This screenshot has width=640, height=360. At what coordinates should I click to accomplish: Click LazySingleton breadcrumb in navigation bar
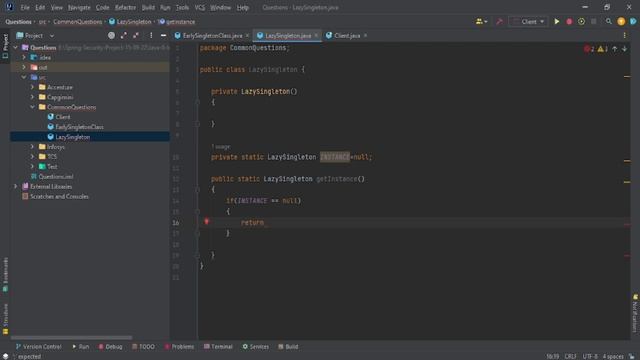coord(130,22)
